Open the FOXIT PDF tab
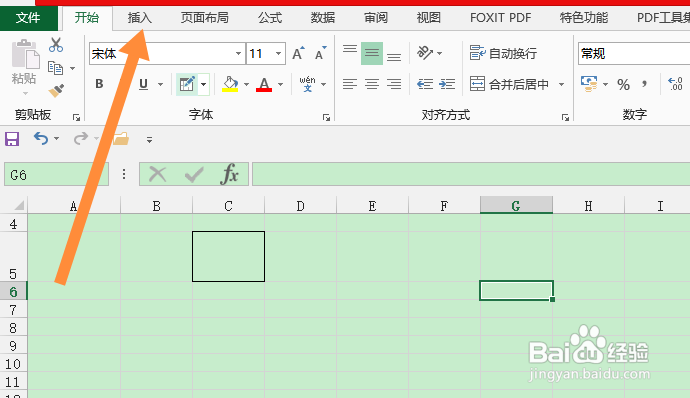Screen dimensions: 690x398 500,18
